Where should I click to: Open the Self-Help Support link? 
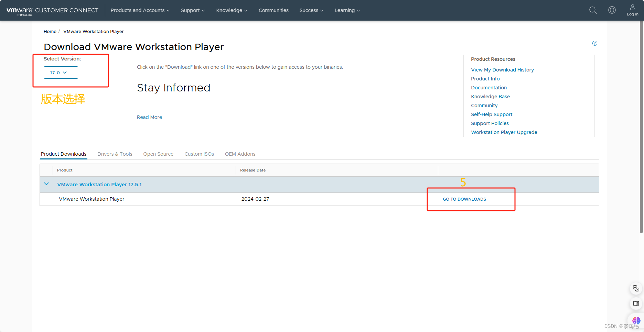[x=492, y=114]
